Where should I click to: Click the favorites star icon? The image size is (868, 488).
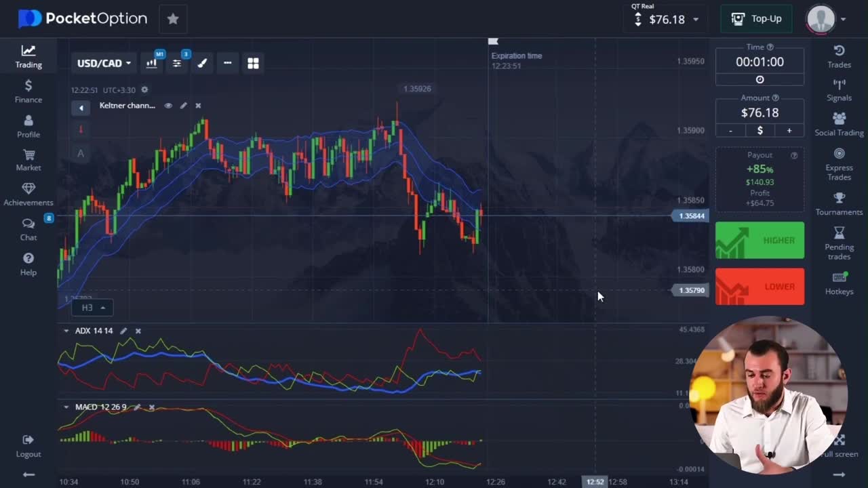[173, 19]
